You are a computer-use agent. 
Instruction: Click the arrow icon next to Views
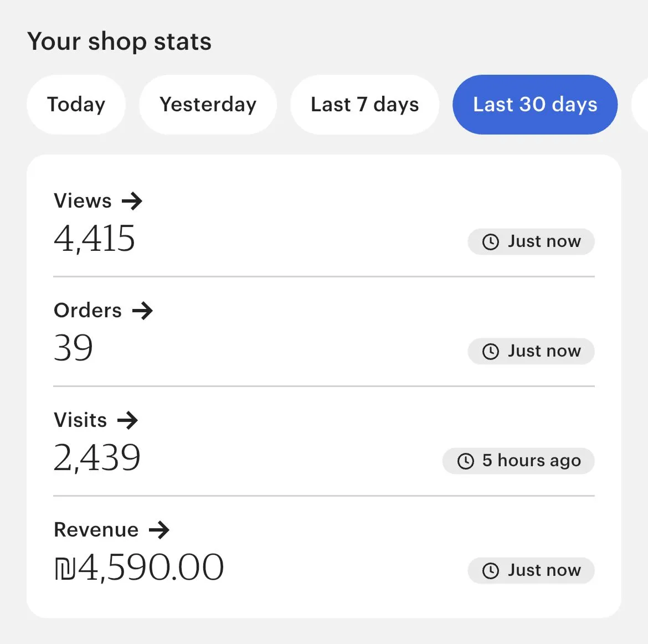(x=132, y=201)
